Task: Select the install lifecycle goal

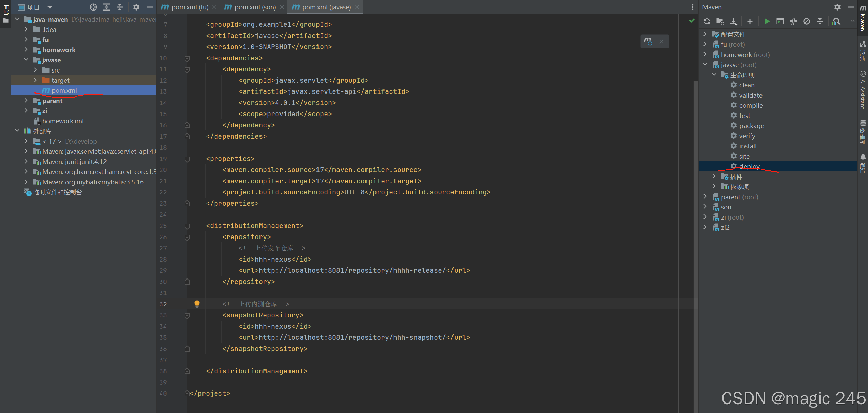Action: (748, 146)
